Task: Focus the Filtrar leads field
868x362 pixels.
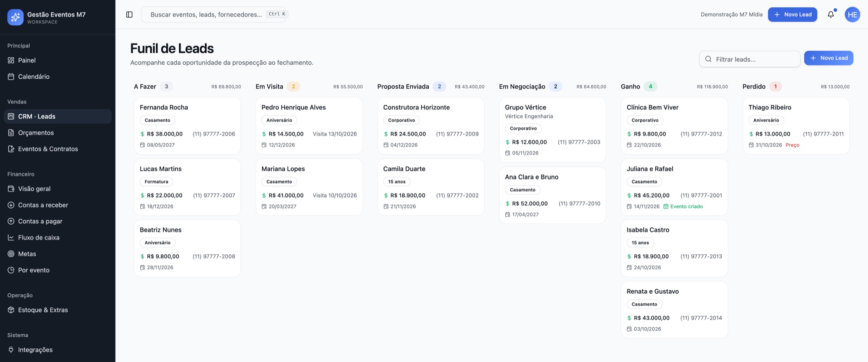Action: [750, 59]
